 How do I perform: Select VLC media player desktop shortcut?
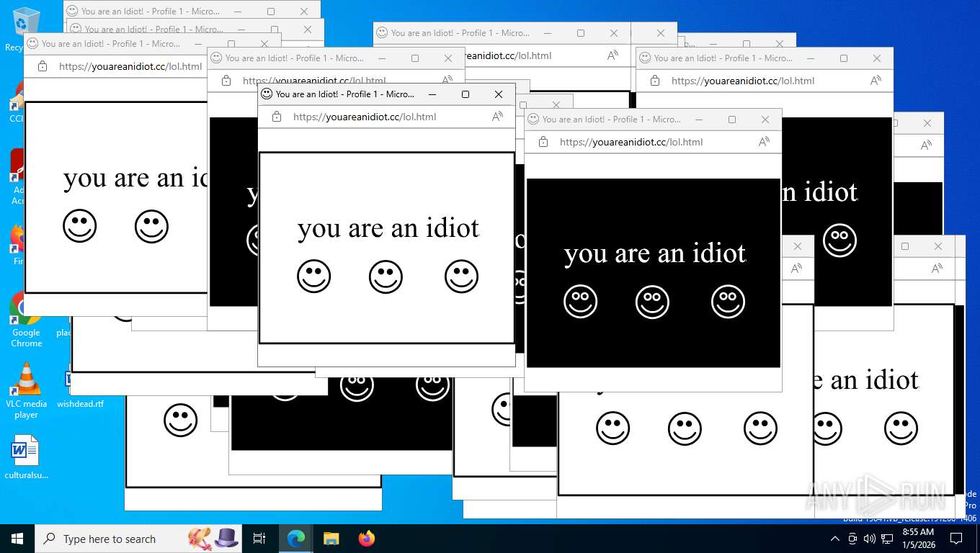pyautogui.click(x=27, y=390)
